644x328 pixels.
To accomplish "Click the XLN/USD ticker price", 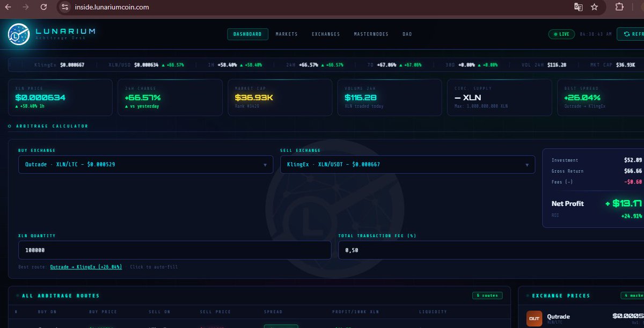I will [146, 64].
